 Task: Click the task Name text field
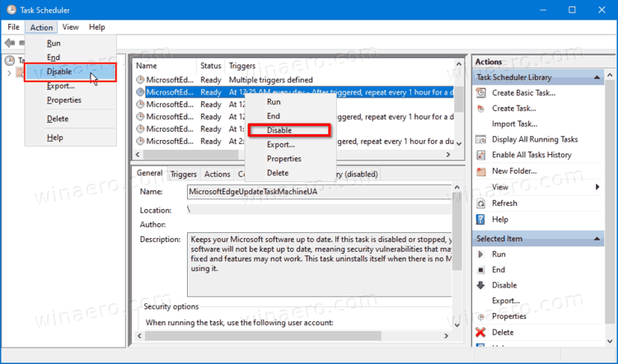(319, 192)
